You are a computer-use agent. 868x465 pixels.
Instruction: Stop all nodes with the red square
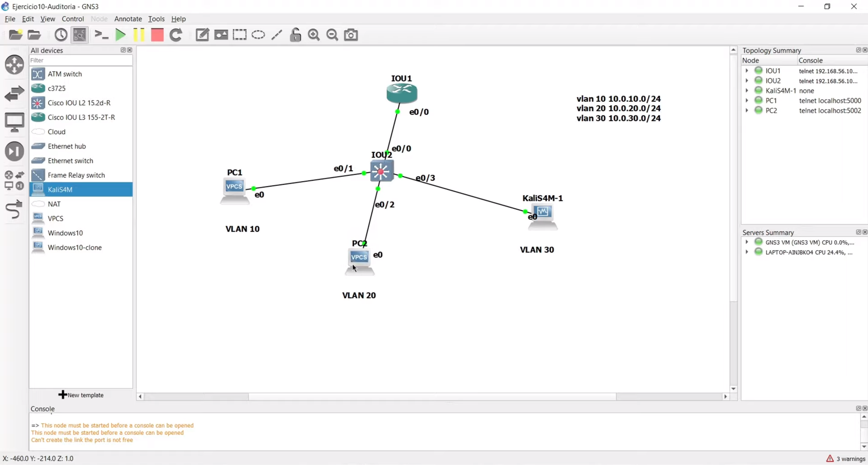coord(157,35)
